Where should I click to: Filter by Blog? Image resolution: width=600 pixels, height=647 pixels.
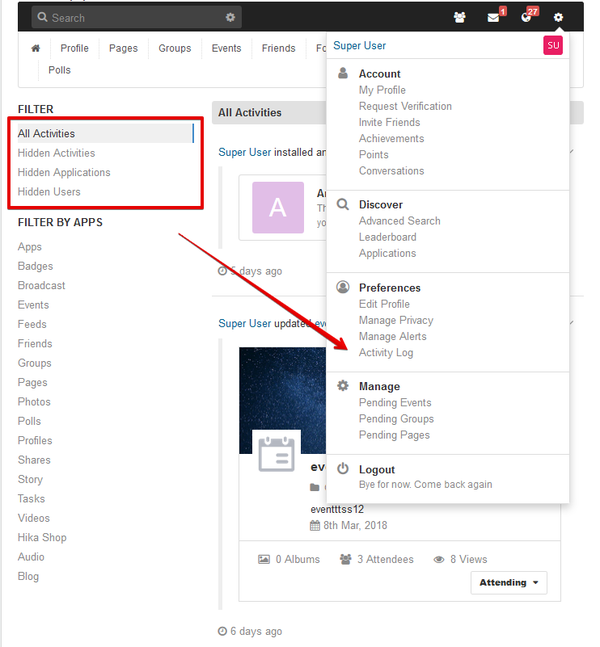click(x=28, y=576)
